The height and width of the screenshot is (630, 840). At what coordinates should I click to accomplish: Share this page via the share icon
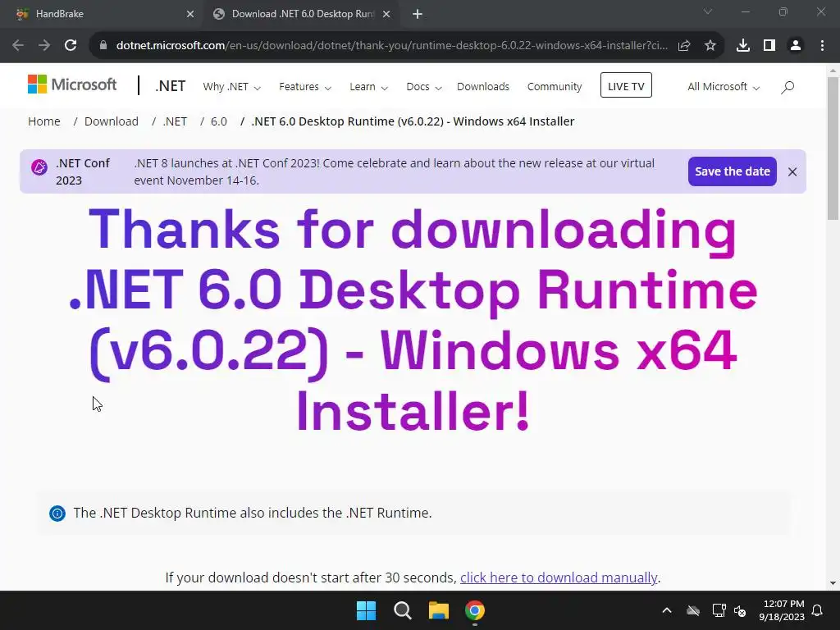[x=684, y=46]
